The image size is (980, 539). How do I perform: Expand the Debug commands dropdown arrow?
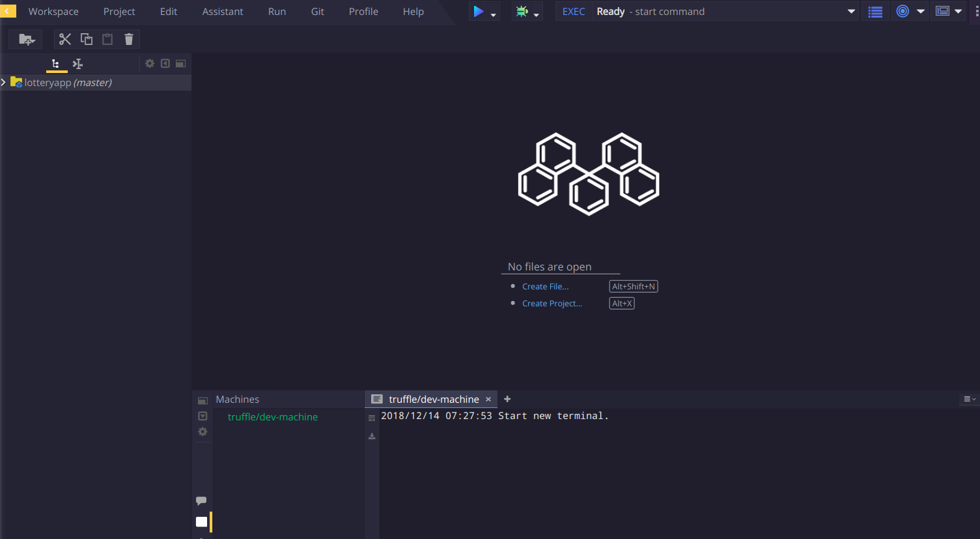pos(537,14)
